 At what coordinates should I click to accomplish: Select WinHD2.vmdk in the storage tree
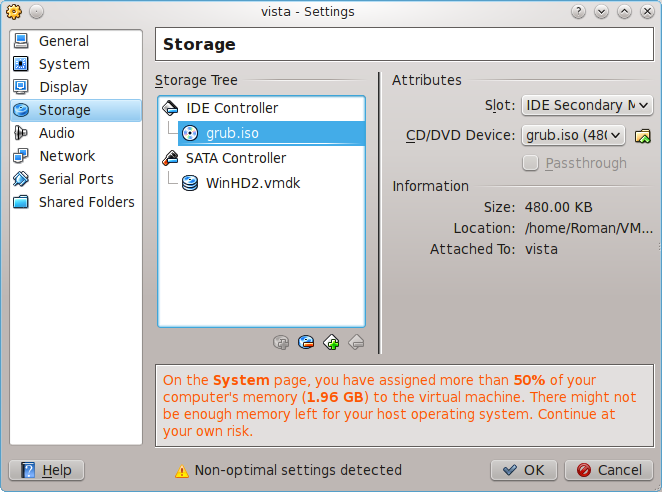pos(271,183)
